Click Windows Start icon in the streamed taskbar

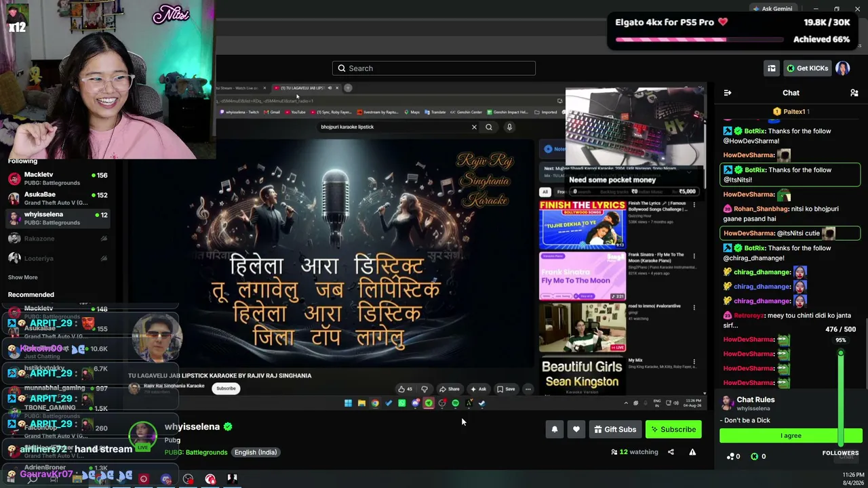348,403
